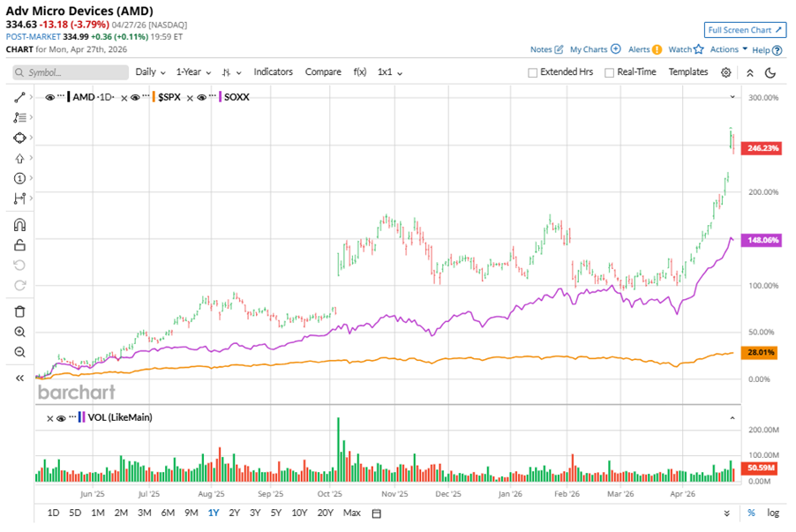Remove the VOL indicator pane

49,419
